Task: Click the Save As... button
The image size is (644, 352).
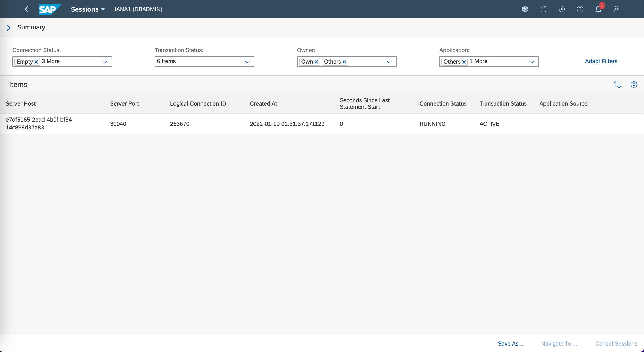Action: click(510, 343)
